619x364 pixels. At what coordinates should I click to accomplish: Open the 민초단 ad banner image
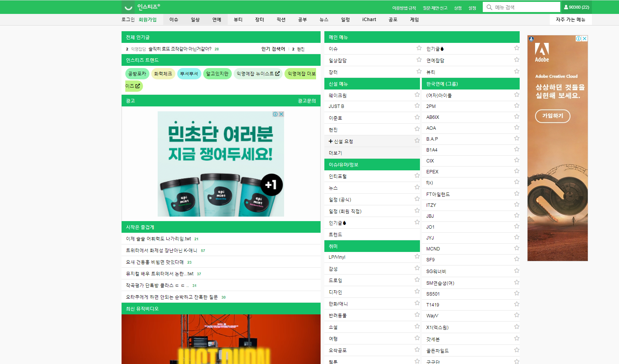221,164
